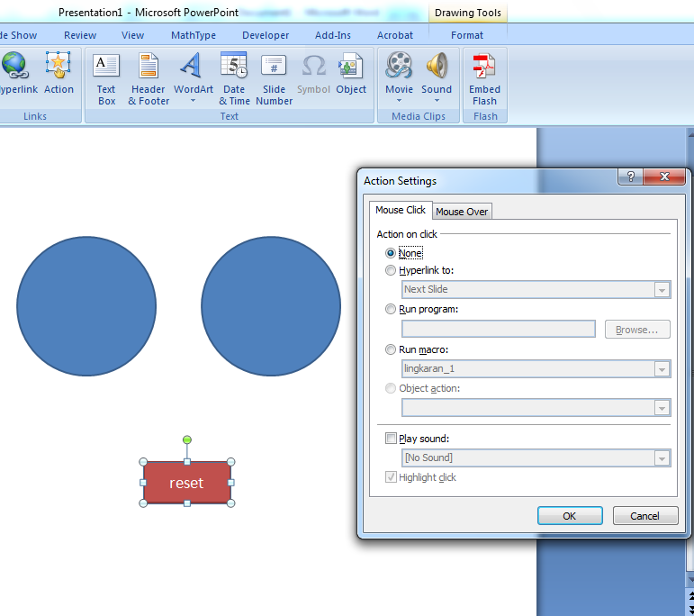Open the Developer ribbon tab
This screenshot has height=616, width=694.
point(266,35)
